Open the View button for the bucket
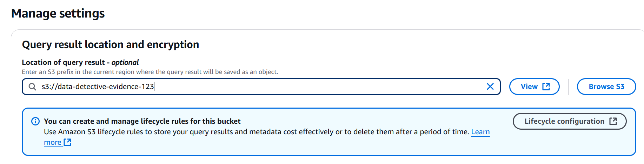Image resolution: width=644 pixels, height=164 pixels. pos(535,87)
